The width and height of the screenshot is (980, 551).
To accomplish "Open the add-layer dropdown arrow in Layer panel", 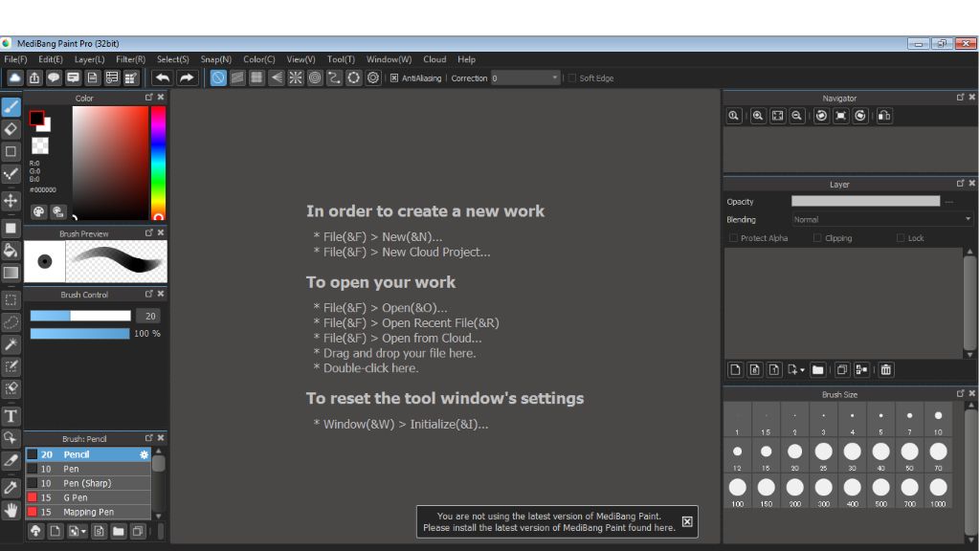I will 803,370.
